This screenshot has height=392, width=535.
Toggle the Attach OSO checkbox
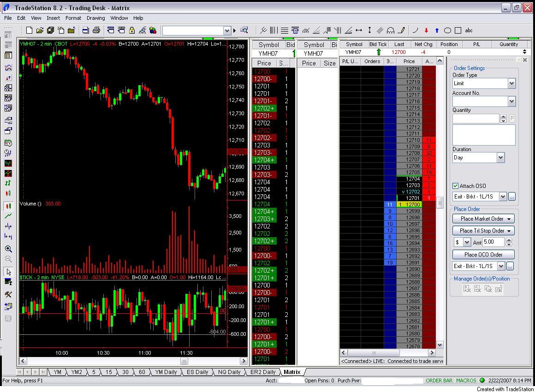[x=455, y=186]
